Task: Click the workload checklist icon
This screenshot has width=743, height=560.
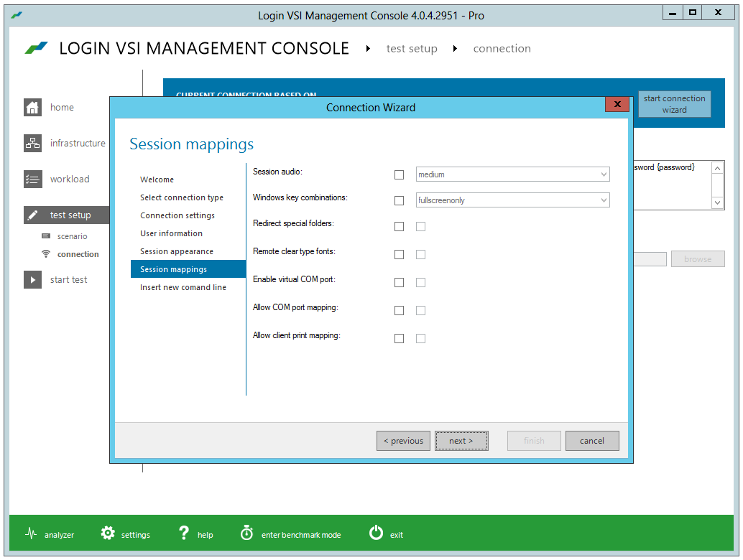Action: tap(32, 179)
